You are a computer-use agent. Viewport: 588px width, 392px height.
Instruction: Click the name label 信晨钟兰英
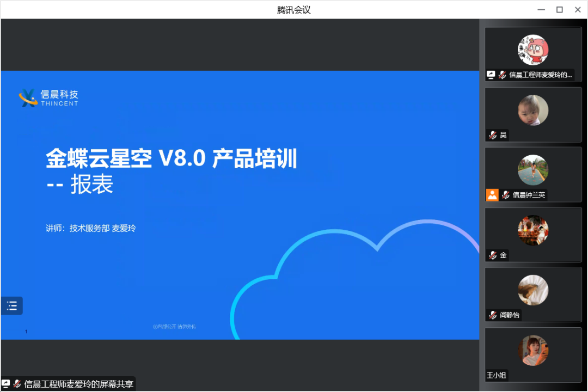point(529,195)
